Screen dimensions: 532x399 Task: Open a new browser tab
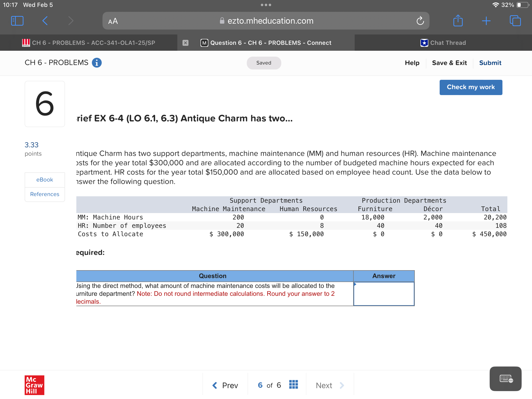(x=486, y=21)
